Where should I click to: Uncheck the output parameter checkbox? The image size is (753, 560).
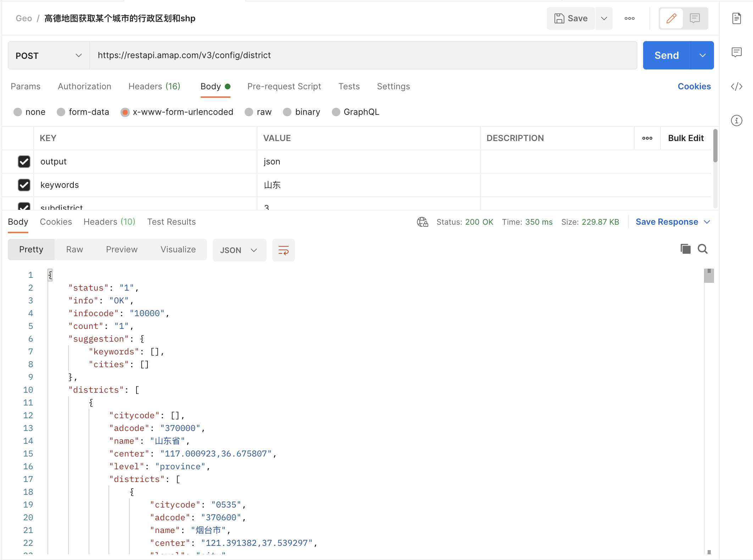24,162
